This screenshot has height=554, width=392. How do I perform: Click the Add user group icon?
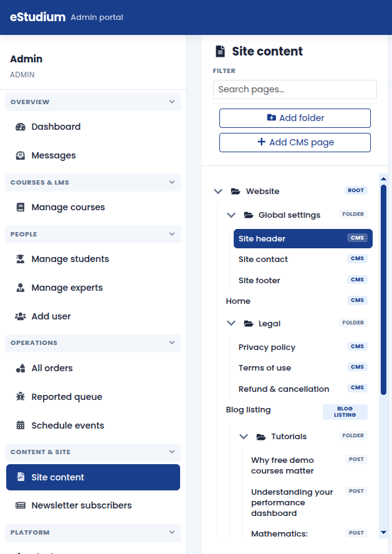[x=21, y=316]
